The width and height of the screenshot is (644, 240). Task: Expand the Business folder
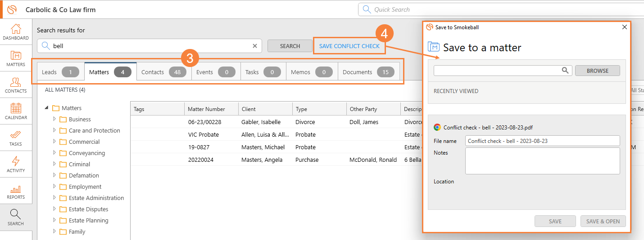point(54,119)
